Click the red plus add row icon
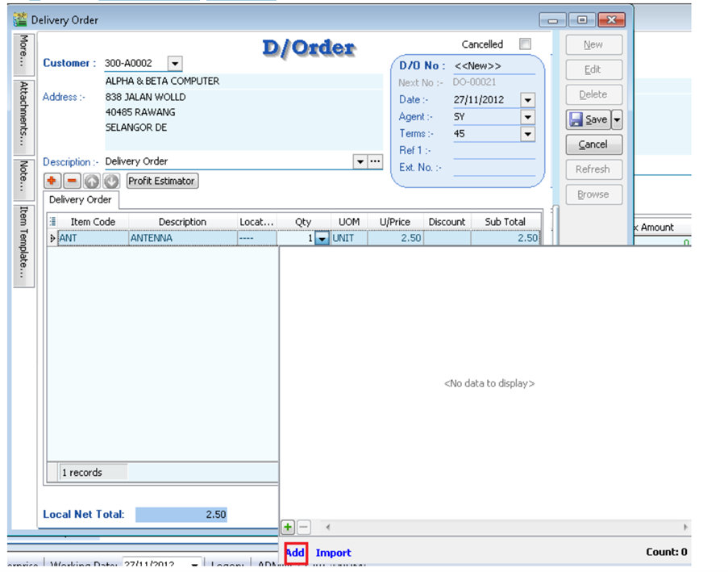Viewport: 728px width, 572px height. point(52,182)
